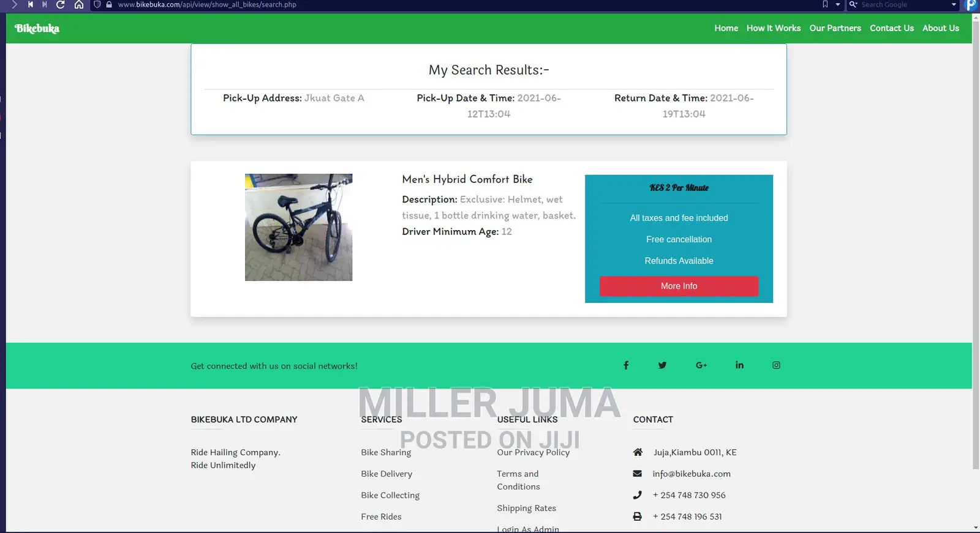The height and width of the screenshot is (533, 980).
Task: Open Shipping Rates link
Action: [x=526, y=508]
